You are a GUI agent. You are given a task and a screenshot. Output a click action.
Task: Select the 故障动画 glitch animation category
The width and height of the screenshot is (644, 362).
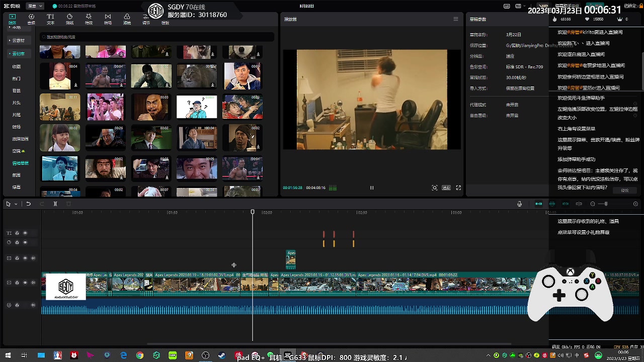point(20,139)
